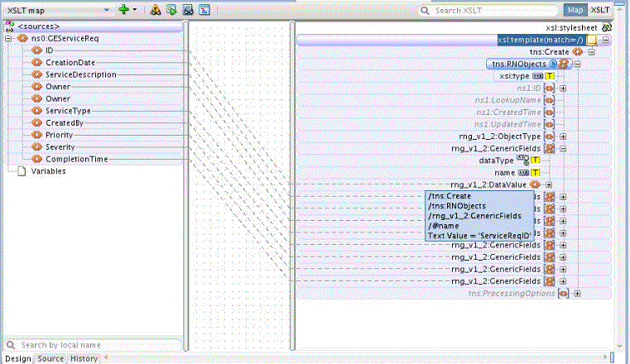Screen dimensions: 630x364
Task: Click the blue map completion toolbar icon
Action: (204, 10)
